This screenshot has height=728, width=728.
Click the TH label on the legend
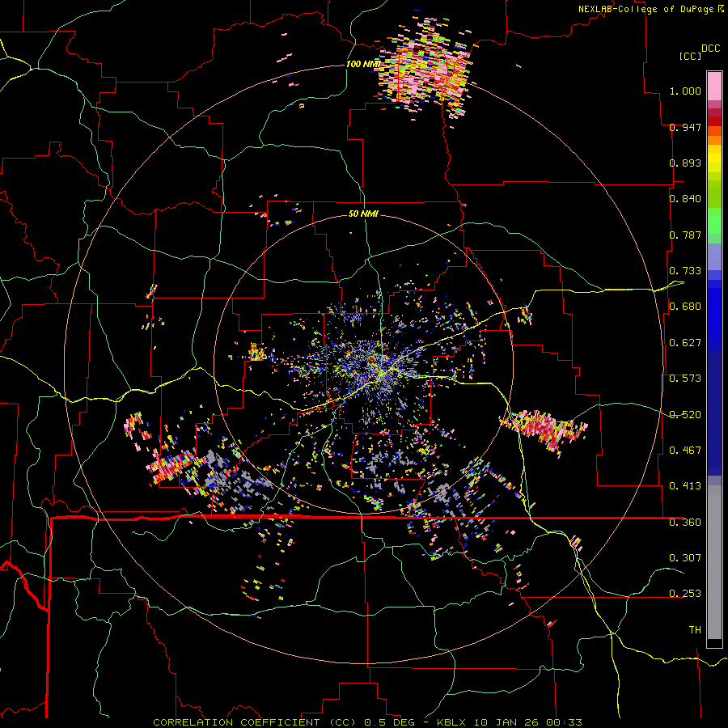tap(695, 630)
